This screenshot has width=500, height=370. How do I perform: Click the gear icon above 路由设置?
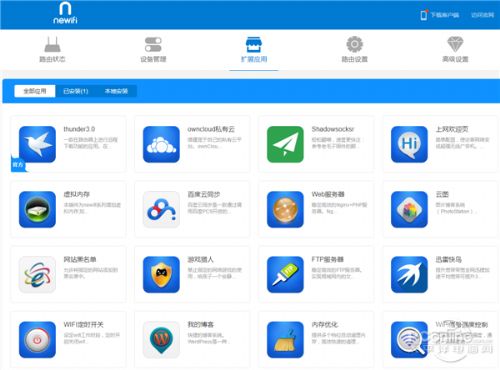355,44
